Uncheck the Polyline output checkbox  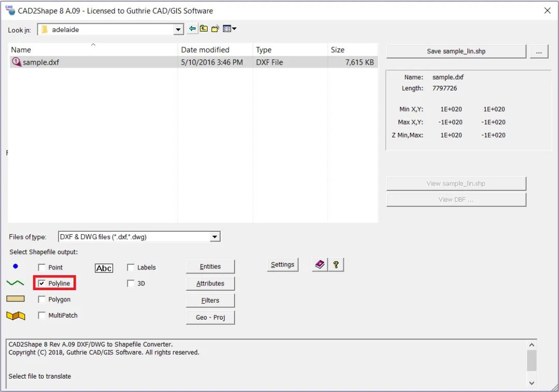42,283
